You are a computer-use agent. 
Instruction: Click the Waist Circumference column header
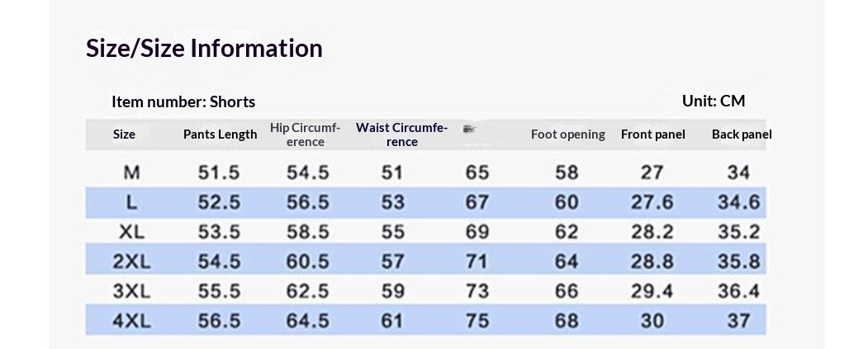coord(401,134)
